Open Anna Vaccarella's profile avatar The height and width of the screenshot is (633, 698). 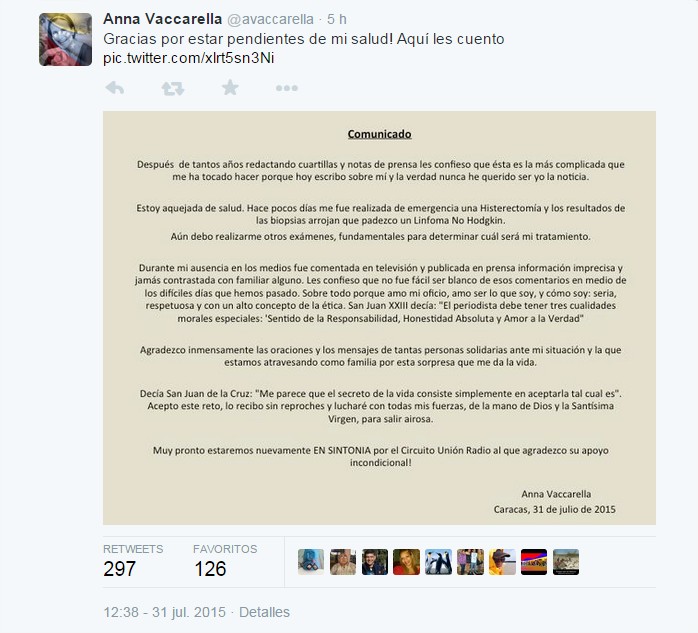coord(65,39)
